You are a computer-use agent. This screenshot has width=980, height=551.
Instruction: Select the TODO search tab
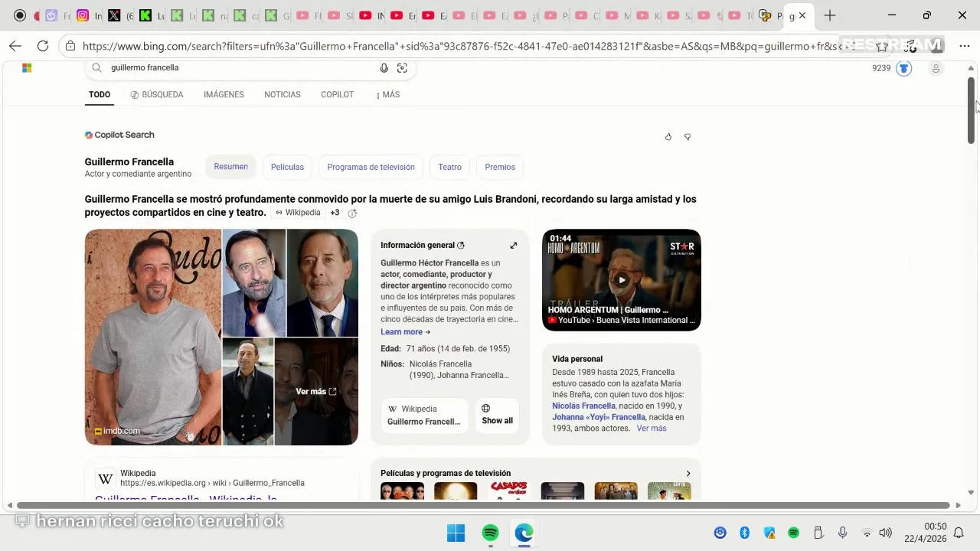100,95
